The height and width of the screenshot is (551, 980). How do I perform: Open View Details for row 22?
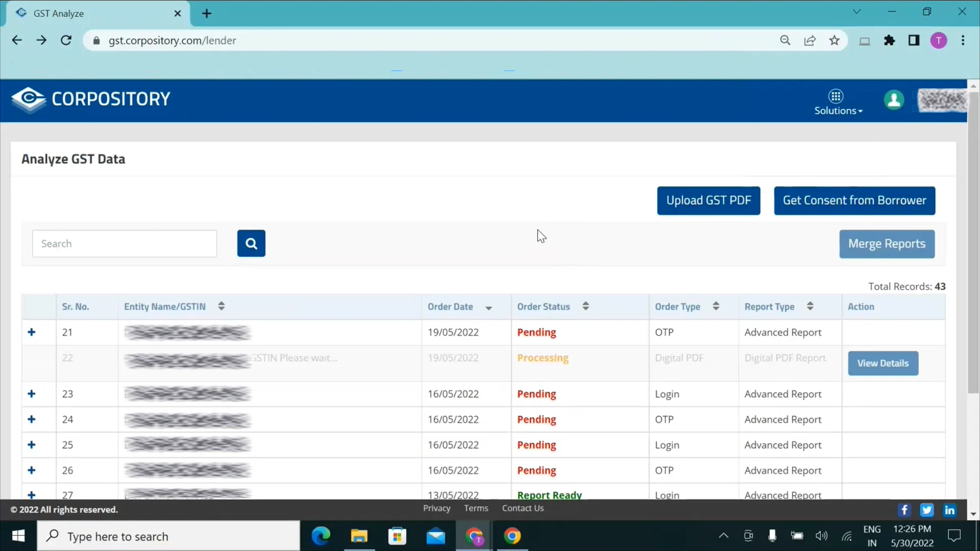883,363
